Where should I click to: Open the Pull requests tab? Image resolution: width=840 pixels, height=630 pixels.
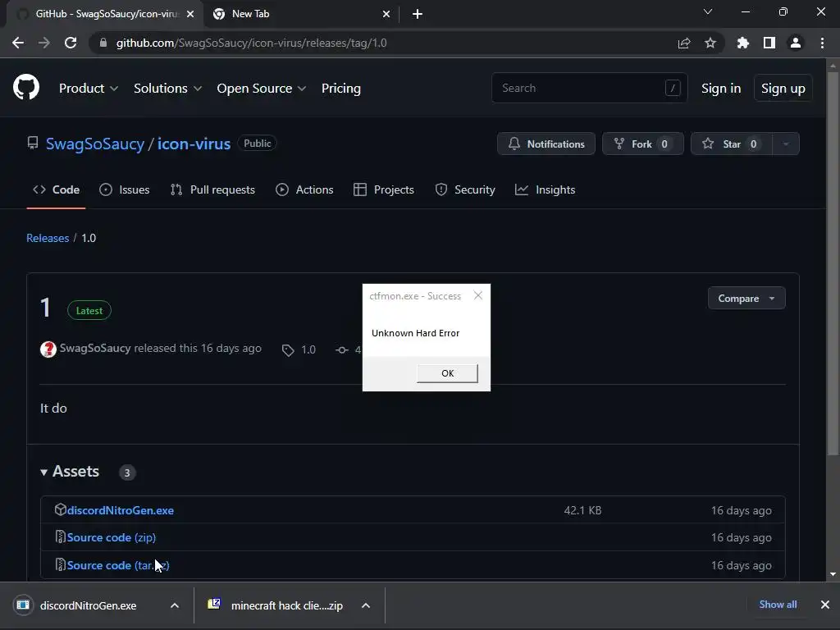click(x=212, y=189)
